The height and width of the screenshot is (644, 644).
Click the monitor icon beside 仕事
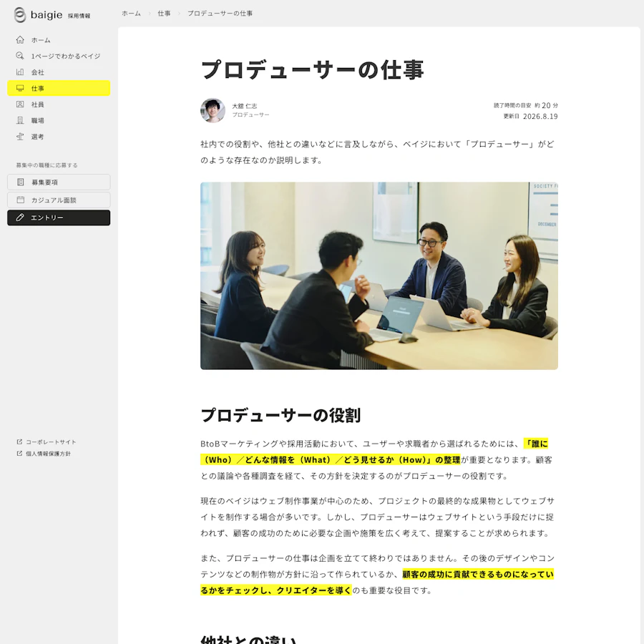click(x=20, y=88)
